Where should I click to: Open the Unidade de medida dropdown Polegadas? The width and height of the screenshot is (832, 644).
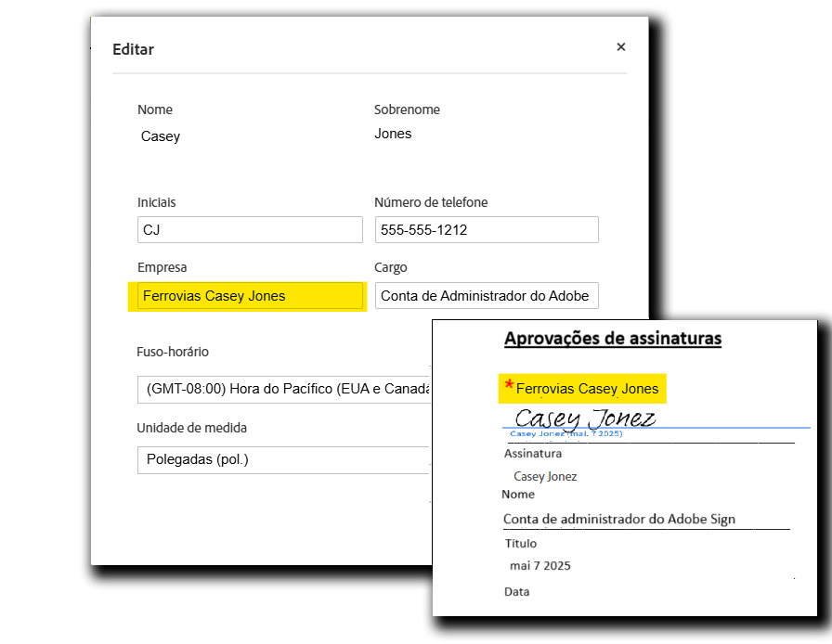(x=284, y=460)
